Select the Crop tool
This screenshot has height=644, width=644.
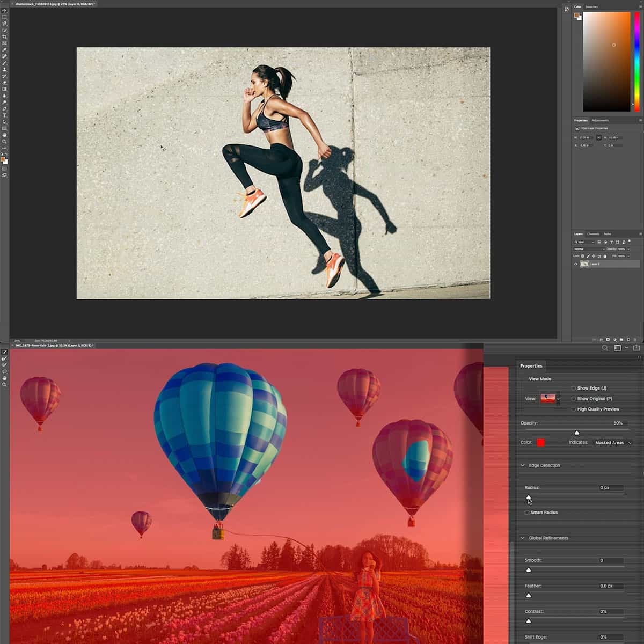click(4, 37)
